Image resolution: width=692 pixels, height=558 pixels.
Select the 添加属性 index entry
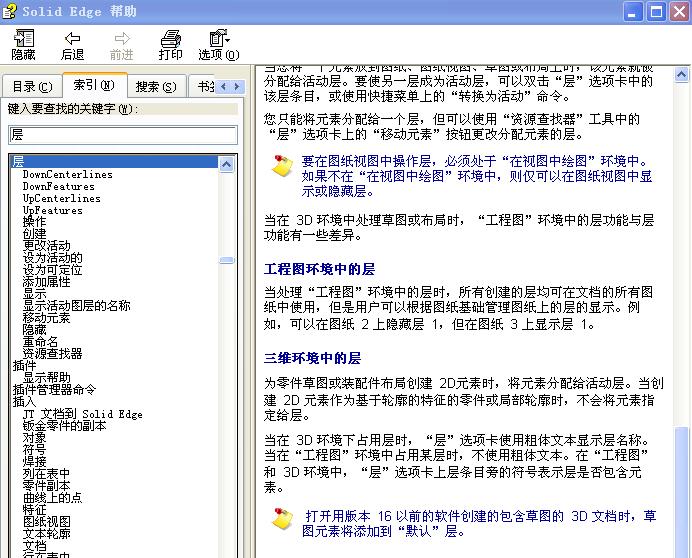pos(46,282)
